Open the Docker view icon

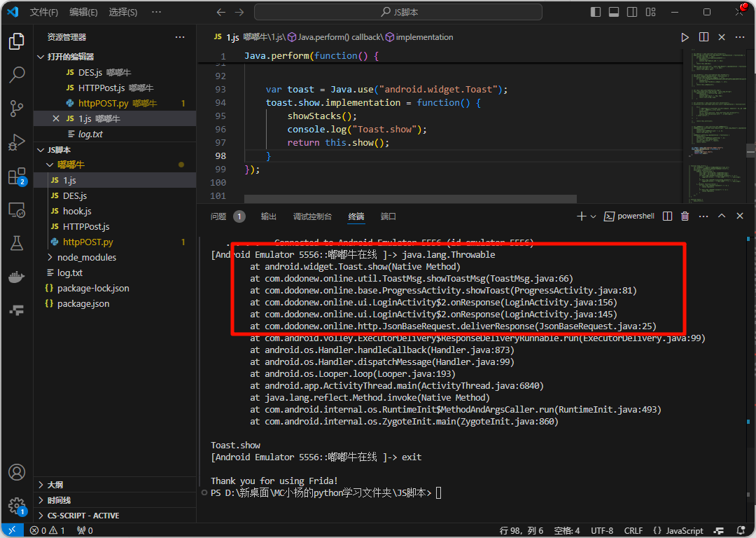(17, 277)
